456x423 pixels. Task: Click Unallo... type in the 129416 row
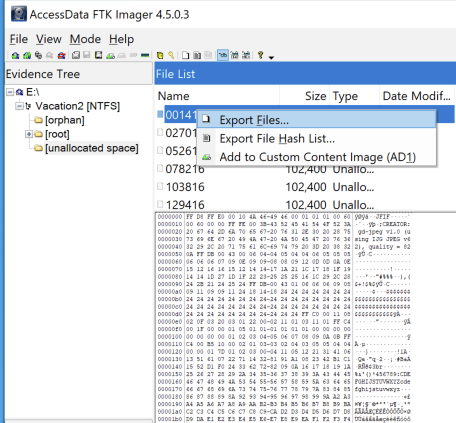point(353,205)
